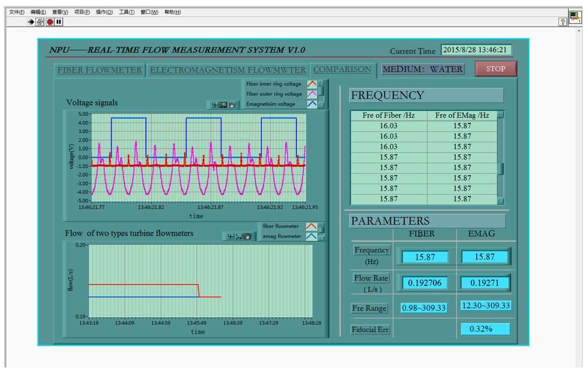
Task: Click the Run Continuously toolbar icon
Action: coord(40,22)
